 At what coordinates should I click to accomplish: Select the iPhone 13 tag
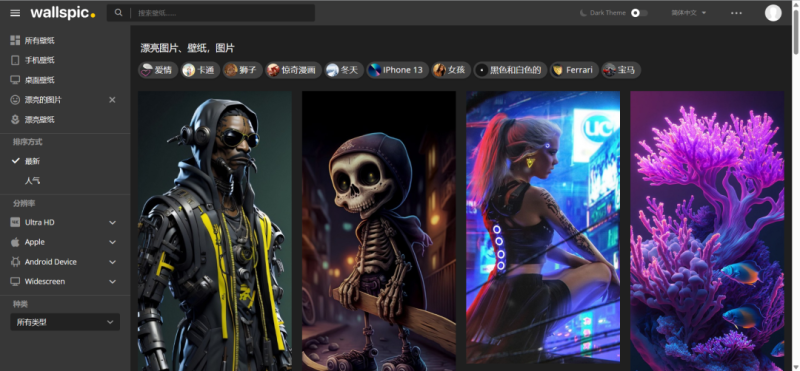click(x=397, y=70)
